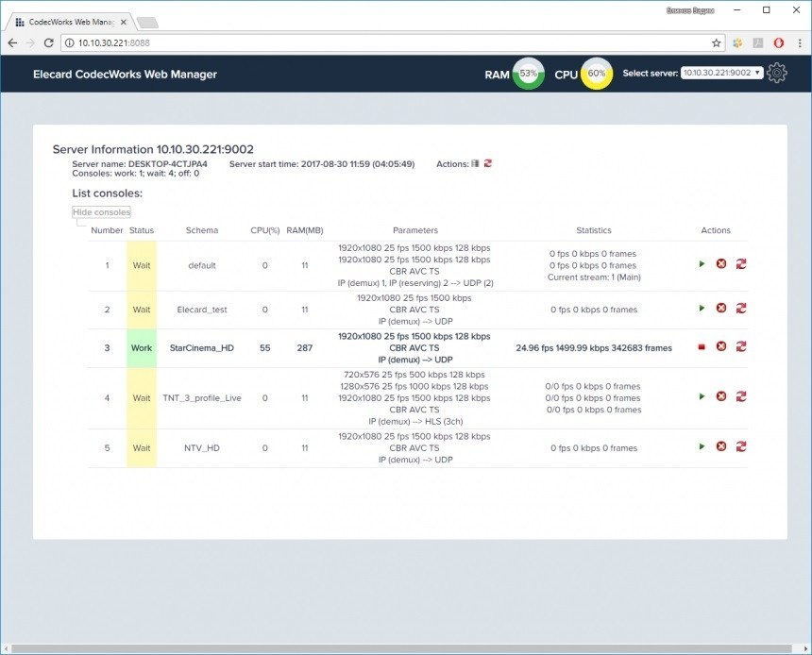The image size is (812, 655).
Task: Click the server icon beside Actions label
Action: tap(476, 163)
